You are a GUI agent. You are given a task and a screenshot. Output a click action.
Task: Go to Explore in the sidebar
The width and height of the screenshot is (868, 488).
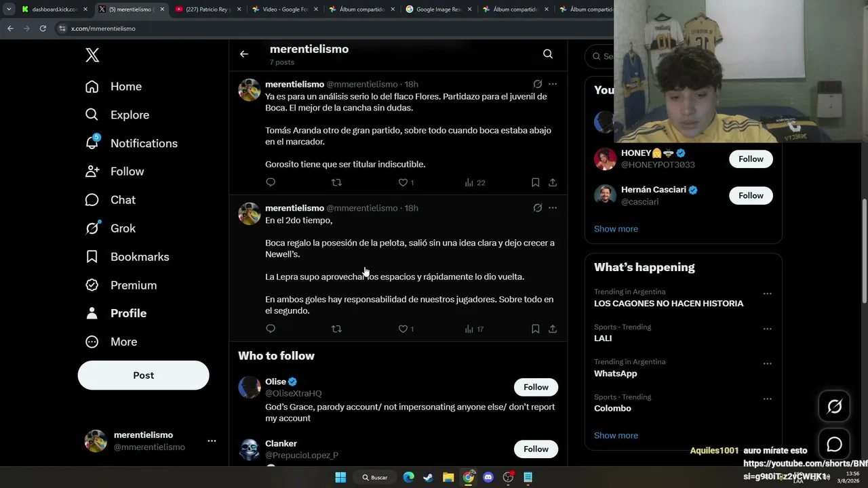click(117, 115)
